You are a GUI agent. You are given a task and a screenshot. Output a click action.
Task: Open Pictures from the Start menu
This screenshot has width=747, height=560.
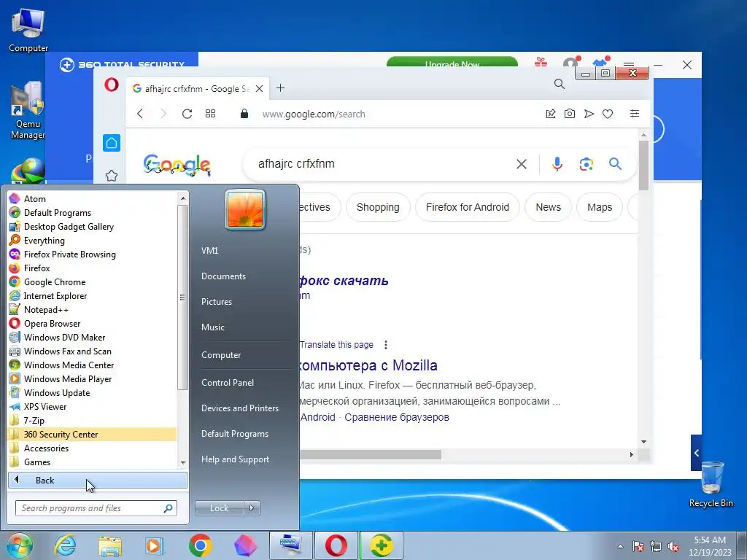(x=216, y=301)
